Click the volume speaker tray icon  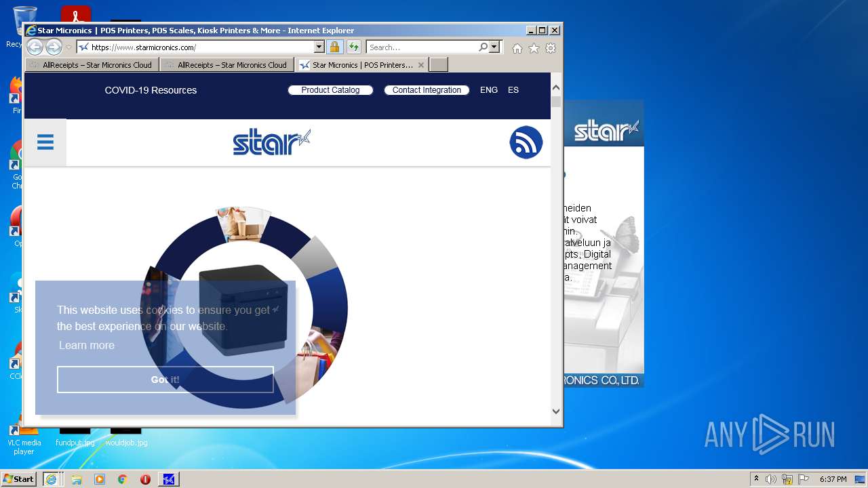click(771, 479)
